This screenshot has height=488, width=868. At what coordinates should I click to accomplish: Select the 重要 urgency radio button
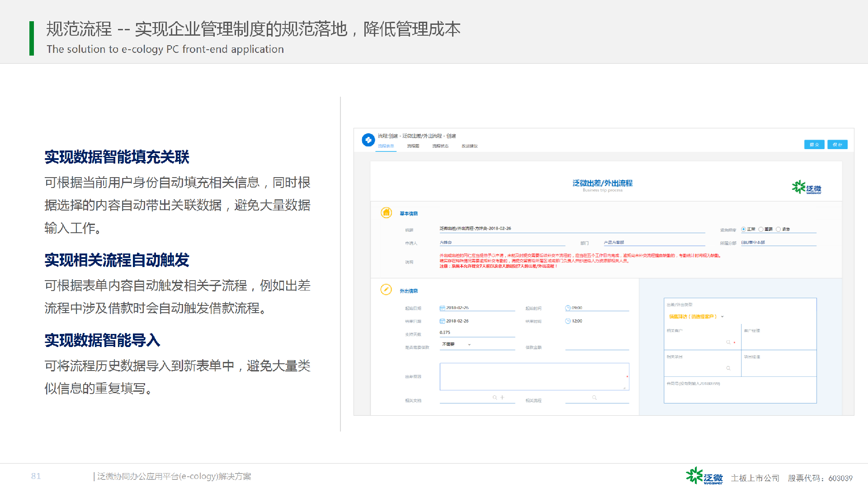[761, 230]
